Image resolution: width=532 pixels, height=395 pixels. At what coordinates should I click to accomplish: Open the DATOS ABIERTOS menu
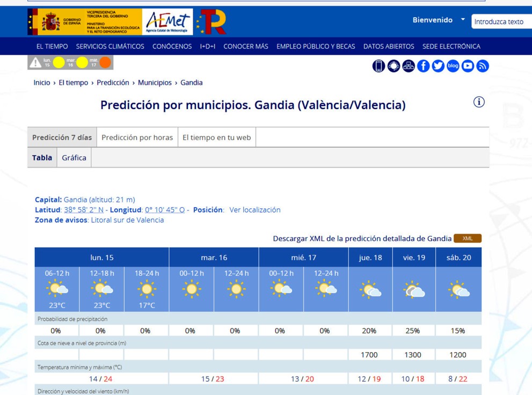click(x=389, y=46)
